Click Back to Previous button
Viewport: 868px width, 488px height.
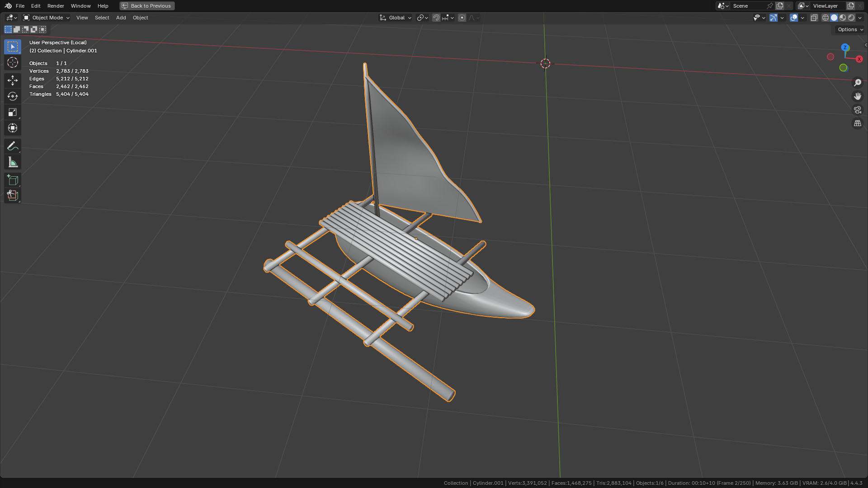pyautogui.click(x=147, y=6)
